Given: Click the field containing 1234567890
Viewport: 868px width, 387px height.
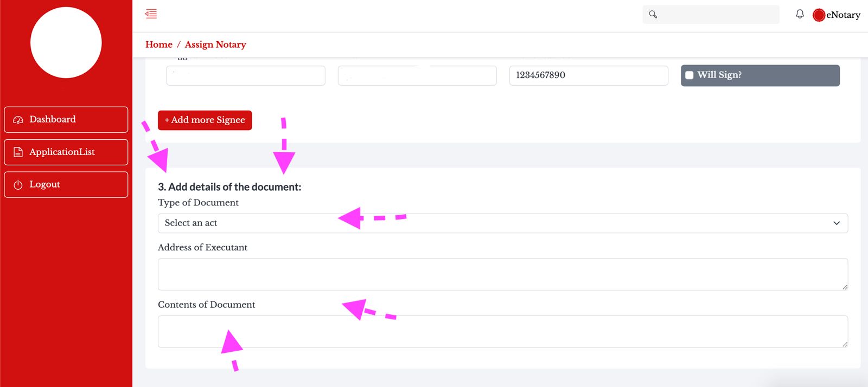Looking at the screenshot, I should pyautogui.click(x=588, y=75).
